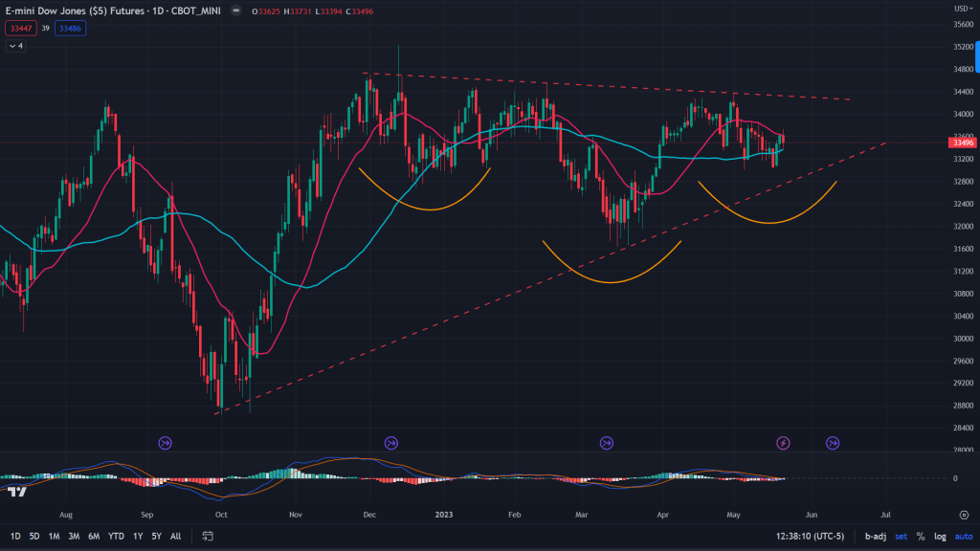Click the blue buy price button 33486

70,29
